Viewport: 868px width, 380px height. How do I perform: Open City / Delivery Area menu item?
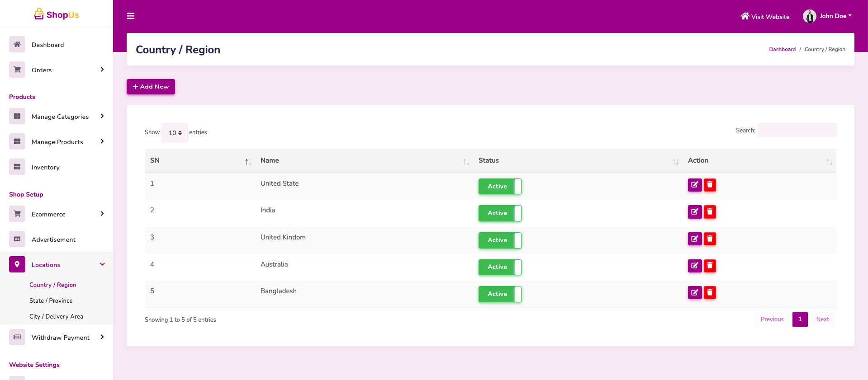point(56,316)
